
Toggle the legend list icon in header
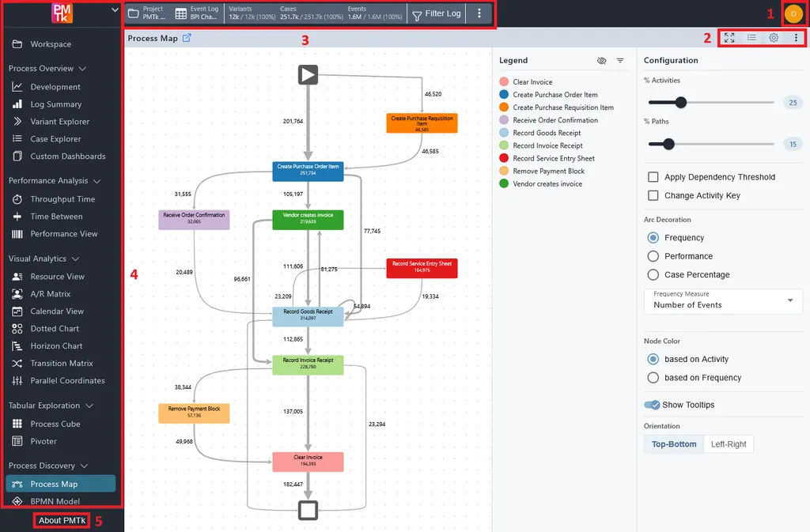pyautogui.click(x=751, y=38)
